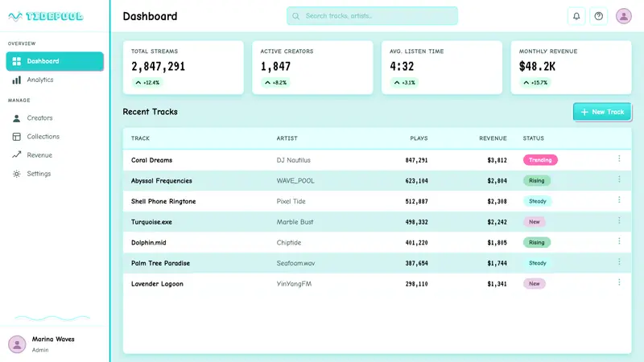Select the Avg. Listen Time card
Image resolution: width=644 pixels, height=362 pixels.
pyautogui.click(x=442, y=68)
